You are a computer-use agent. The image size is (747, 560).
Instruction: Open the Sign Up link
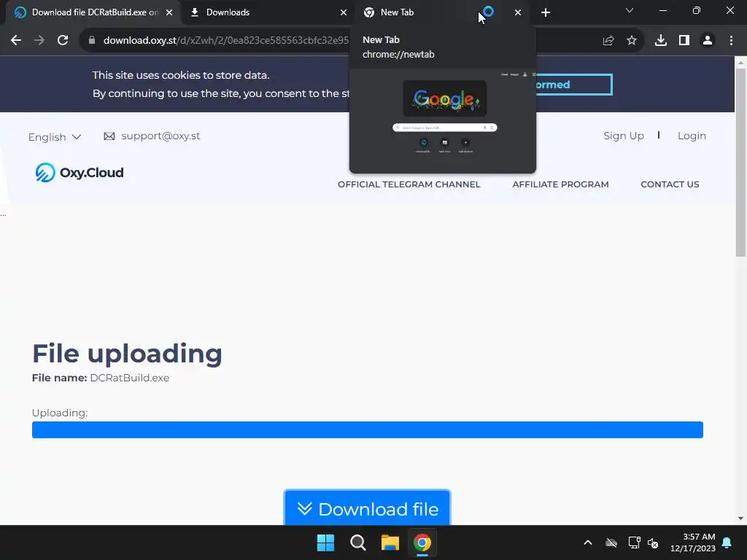pyautogui.click(x=624, y=136)
